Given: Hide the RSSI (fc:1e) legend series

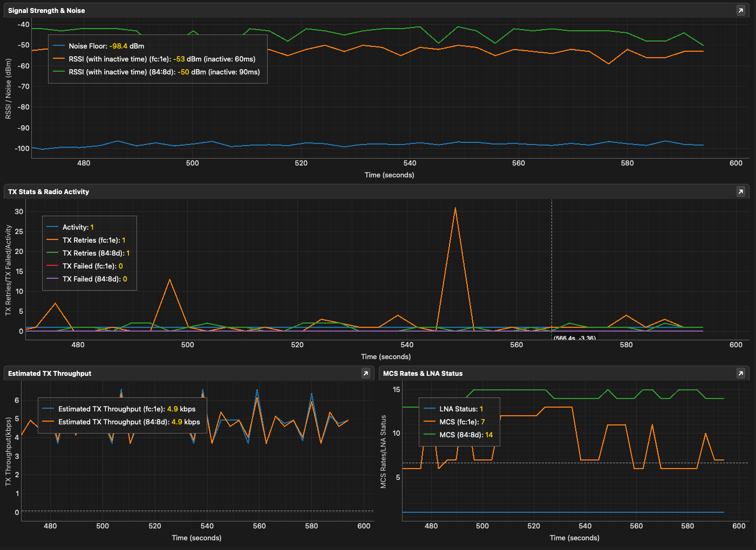Looking at the screenshot, I should 162,59.
